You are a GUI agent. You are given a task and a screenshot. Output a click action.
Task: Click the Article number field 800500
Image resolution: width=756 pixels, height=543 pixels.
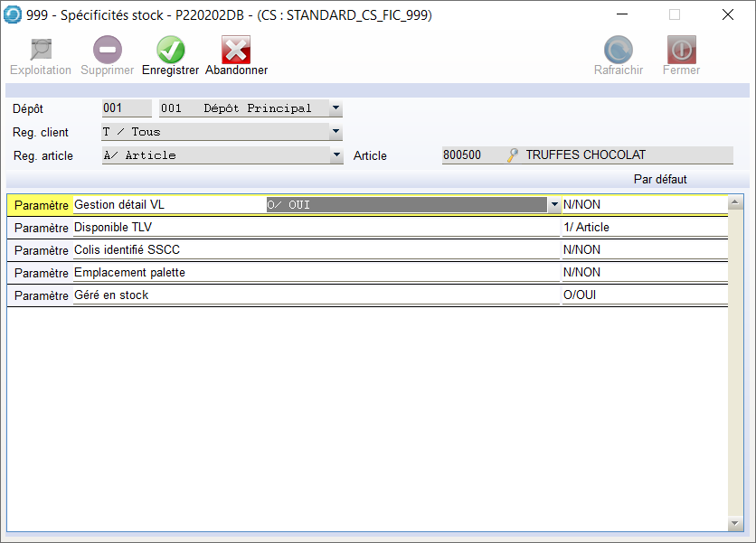tap(470, 155)
